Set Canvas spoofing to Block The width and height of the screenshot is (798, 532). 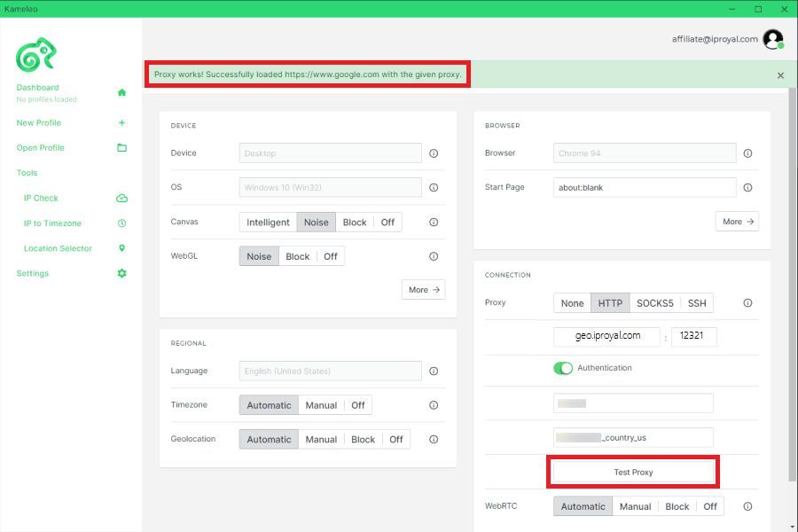pos(355,222)
